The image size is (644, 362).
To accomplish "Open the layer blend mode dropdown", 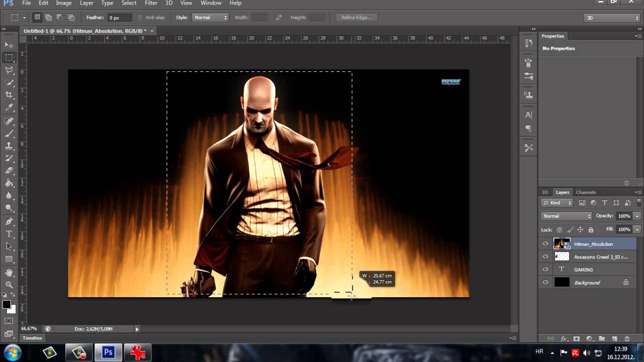I will [x=567, y=216].
